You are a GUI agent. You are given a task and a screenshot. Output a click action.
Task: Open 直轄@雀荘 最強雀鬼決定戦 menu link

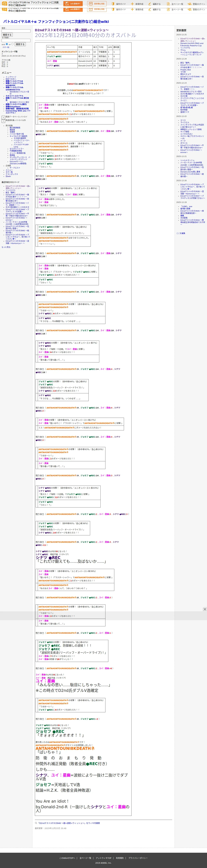(17, 109)
